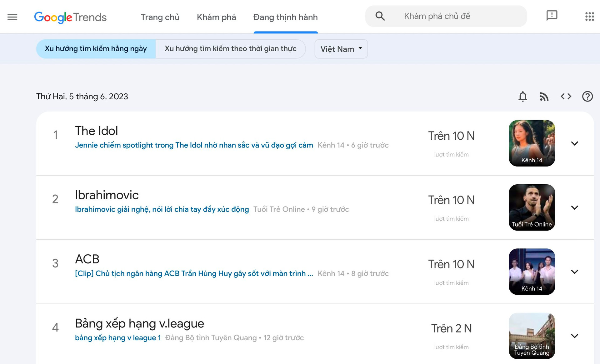Image resolution: width=600 pixels, height=364 pixels.
Task: Open the hamburger main menu
Action: [x=12, y=17]
